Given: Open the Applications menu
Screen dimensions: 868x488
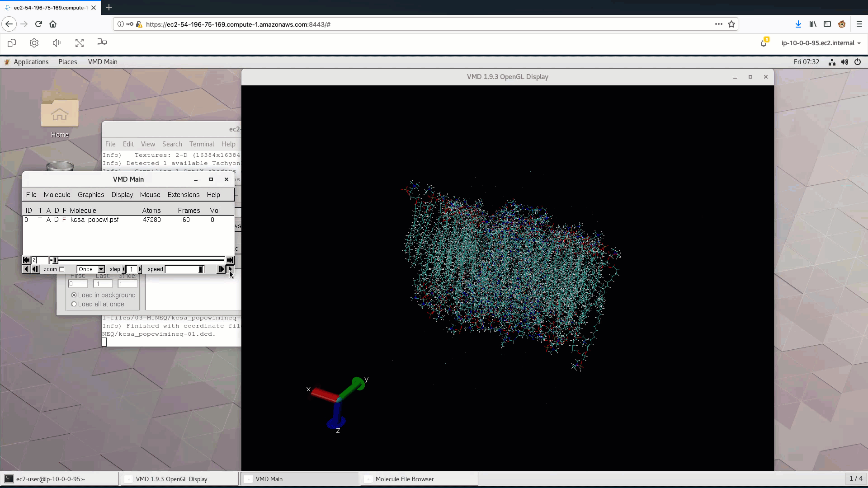Looking at the screenshot, I should pos(31,62).
